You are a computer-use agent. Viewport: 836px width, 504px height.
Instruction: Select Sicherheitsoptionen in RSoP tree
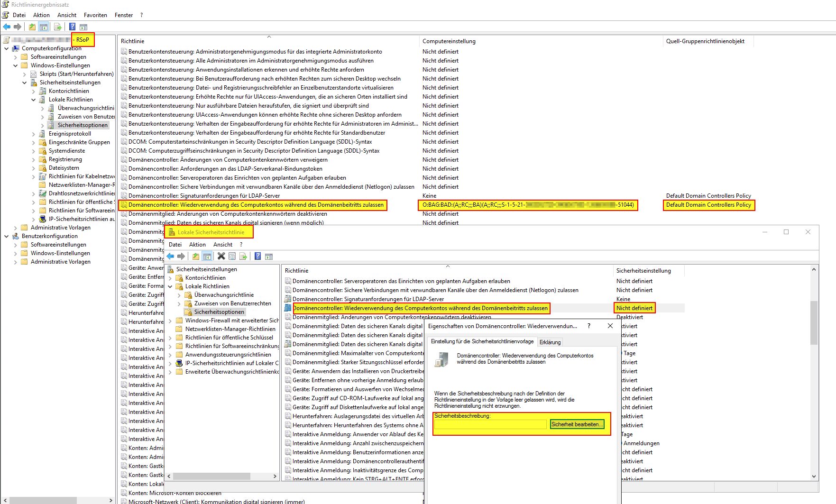point(83,125)
